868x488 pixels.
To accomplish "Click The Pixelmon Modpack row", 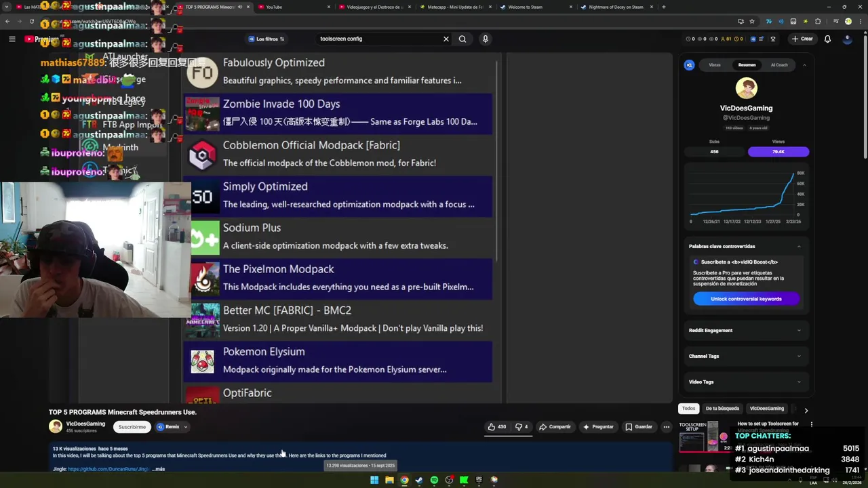I will click(x=337, y=278).
